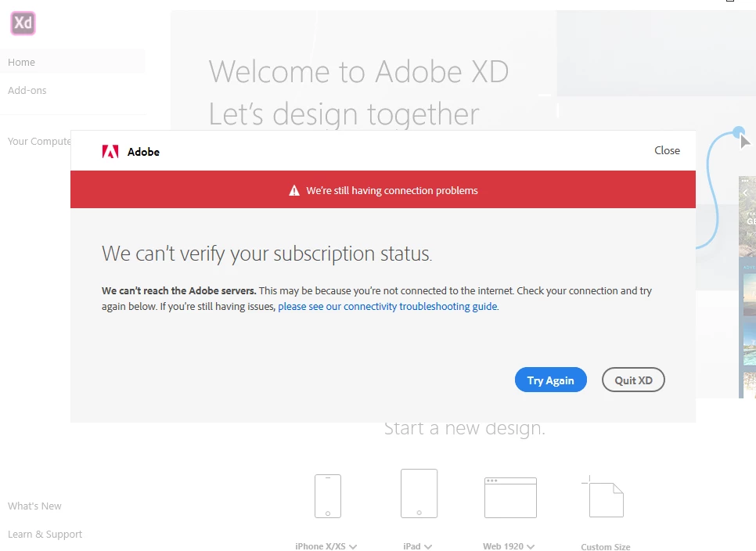Click the "We're still having connection problems" banner text
The image size is (756, 551).
[x=392, y=191]
